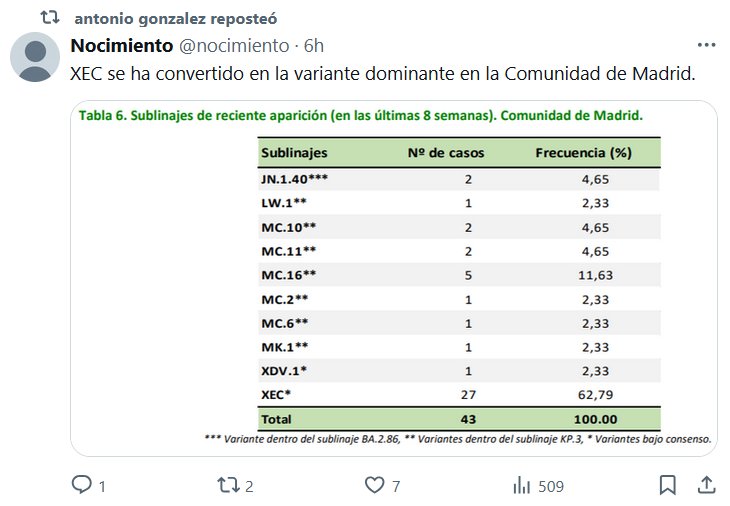Share the tweet via the share icon
The width and height of the screenshot is (730, 506).
705,486
